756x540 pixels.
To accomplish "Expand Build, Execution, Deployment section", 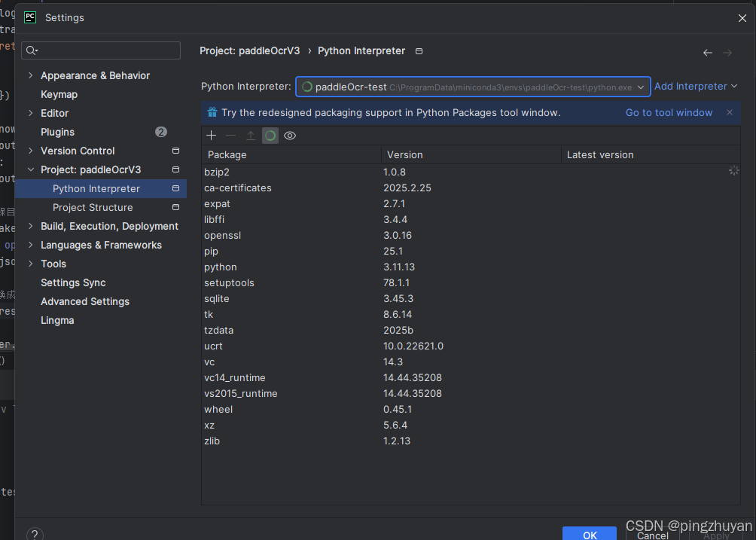I will click(31, 226).
